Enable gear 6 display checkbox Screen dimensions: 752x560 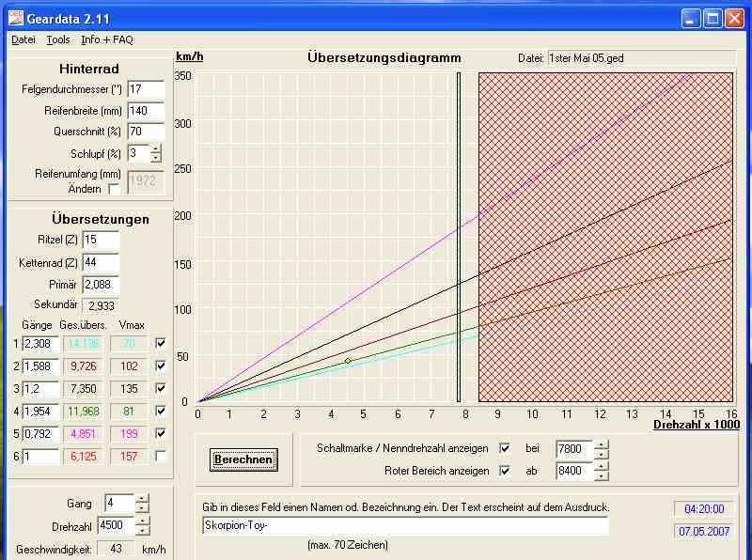161,456
